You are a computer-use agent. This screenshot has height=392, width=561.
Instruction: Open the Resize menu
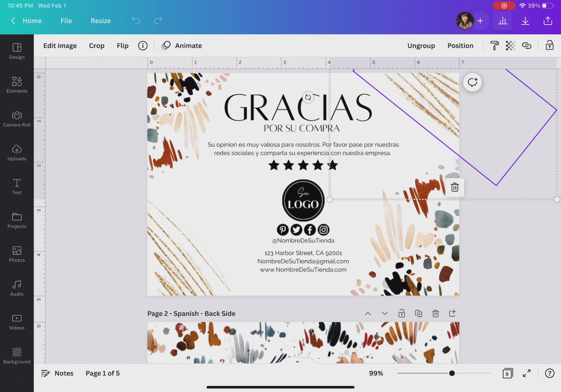(x=101, y=21)
